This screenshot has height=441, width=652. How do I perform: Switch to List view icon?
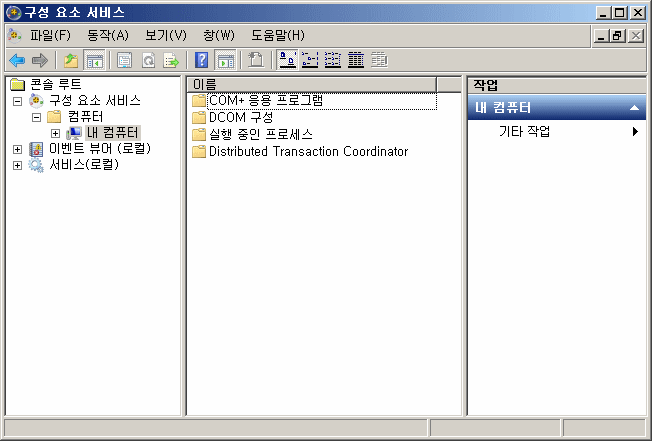(x=333, y=61)
